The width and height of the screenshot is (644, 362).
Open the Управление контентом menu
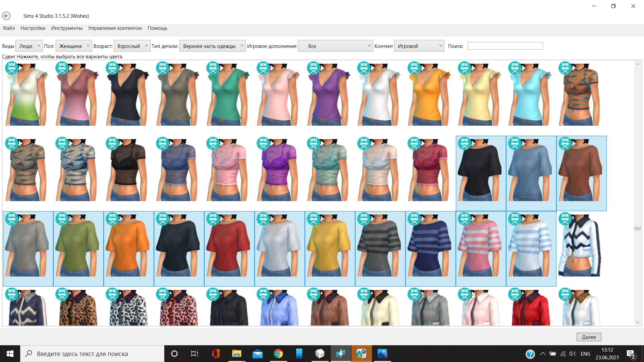(115, 28)
